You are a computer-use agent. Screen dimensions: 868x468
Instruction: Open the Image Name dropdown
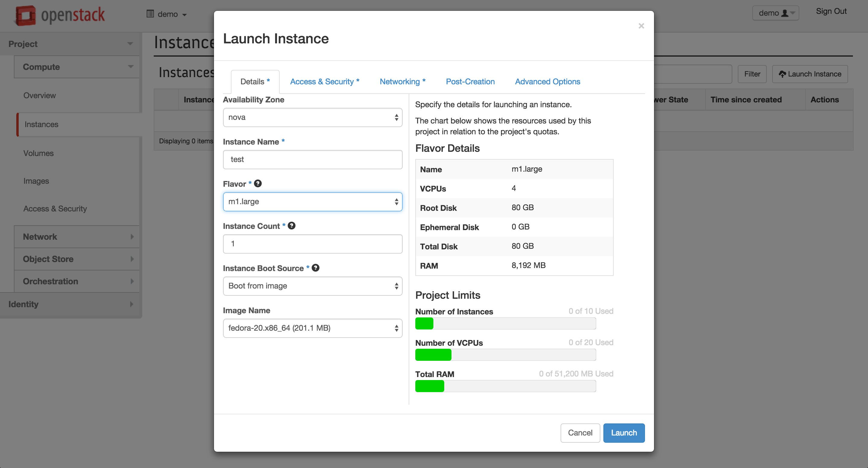[x=312, y=328]
